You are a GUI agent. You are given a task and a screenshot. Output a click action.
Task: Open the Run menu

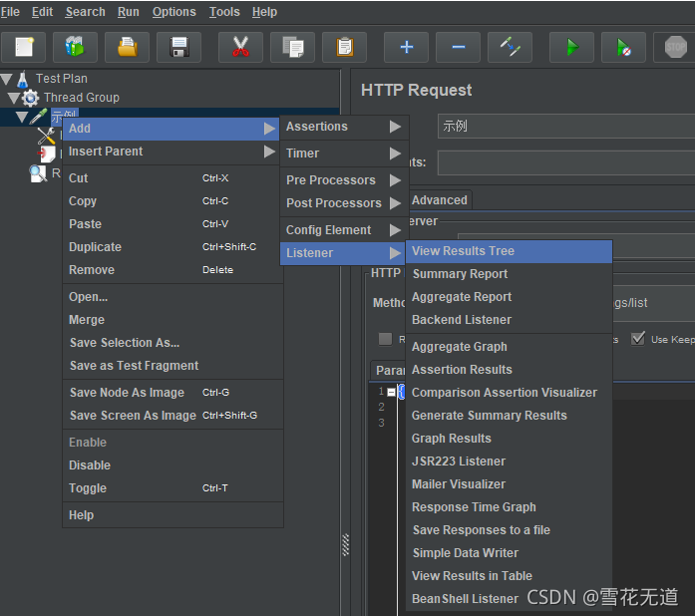[x=128, y=12]
